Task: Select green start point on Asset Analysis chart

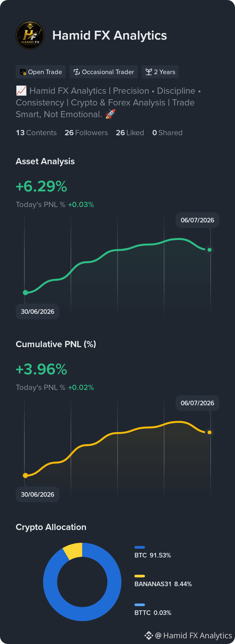Action: 25,293
